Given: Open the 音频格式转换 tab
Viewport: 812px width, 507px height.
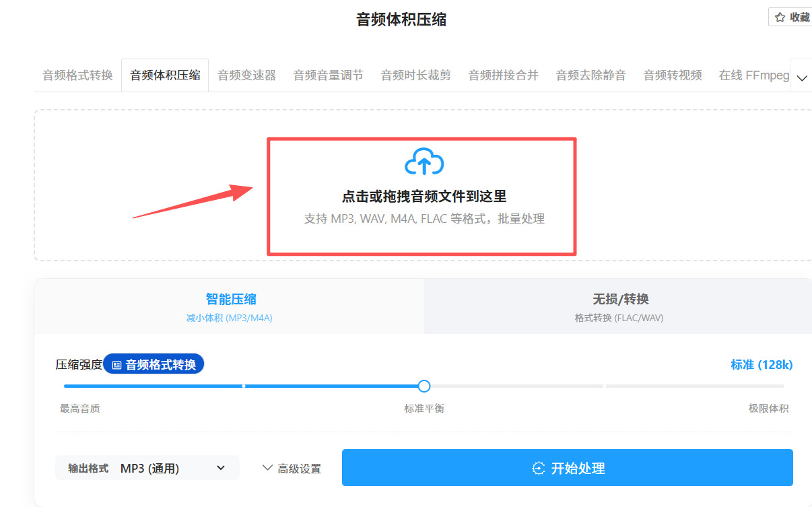Looking at the screenshot, I should (x=78, y=75).
